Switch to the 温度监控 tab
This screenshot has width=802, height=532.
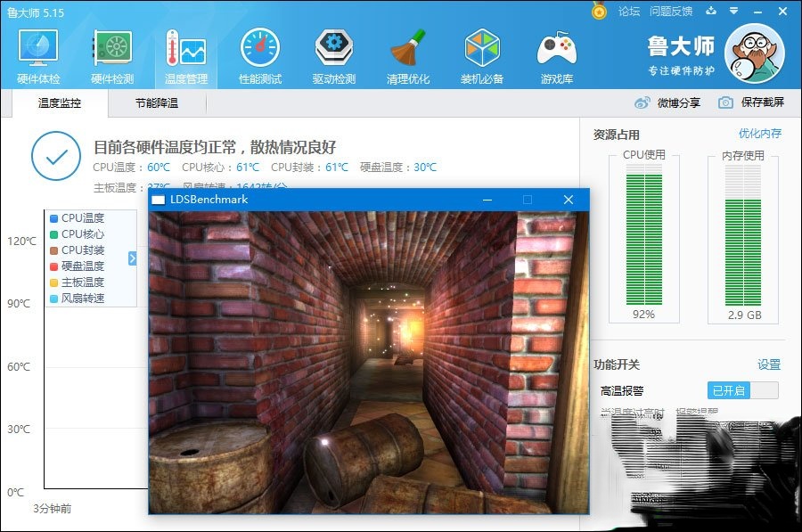(60, 103)
